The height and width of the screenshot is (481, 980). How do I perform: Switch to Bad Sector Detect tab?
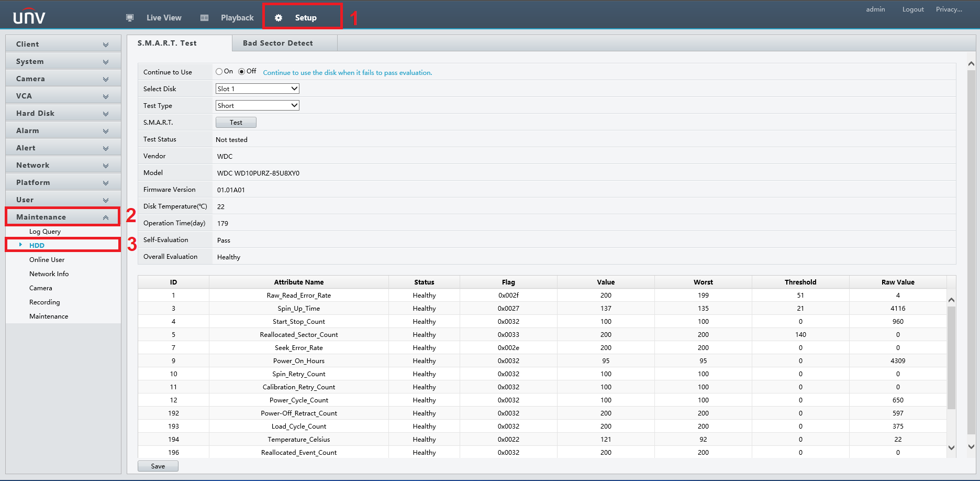pyautogui.click(x=278, y=43)
